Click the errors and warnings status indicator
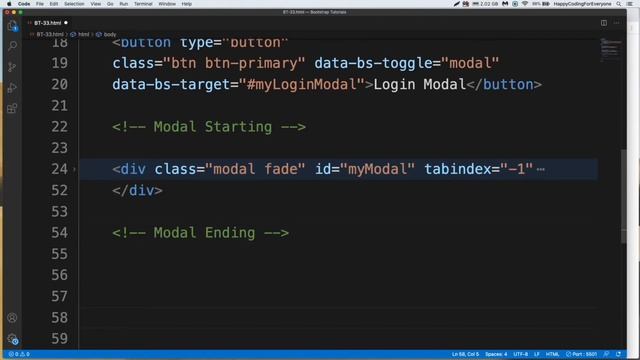 (19, 354)
